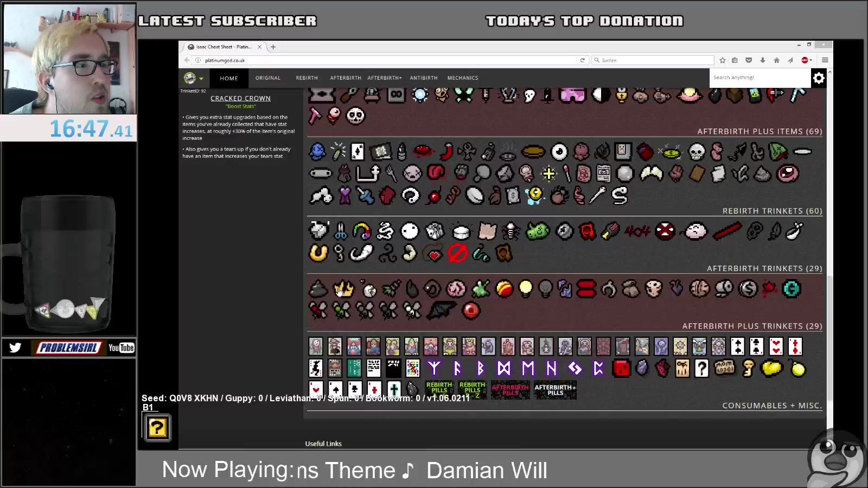Select the Cracked Crown trinket icon
This screenshot has width=868, height=488.
343,289
